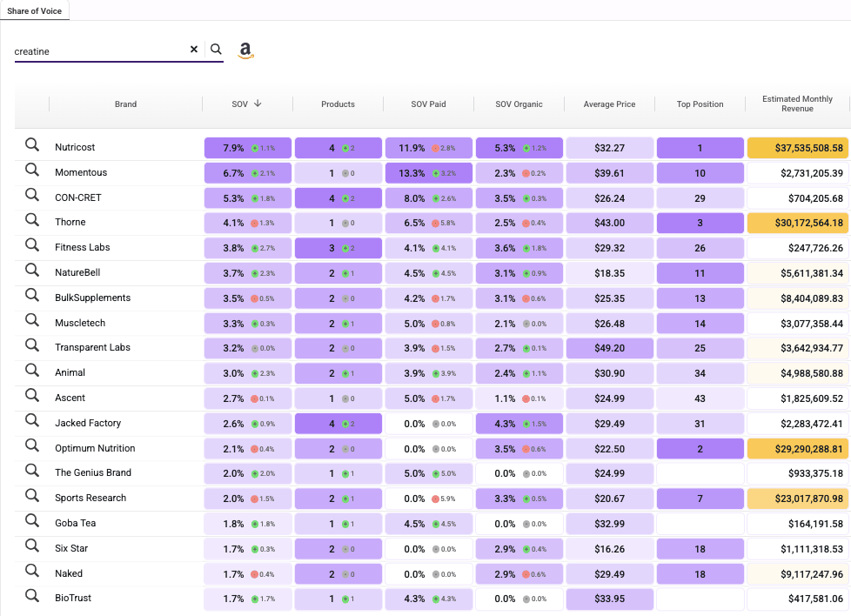Select the Nutricost brand name
Screen dimensions: 851x616
point(75,147)
